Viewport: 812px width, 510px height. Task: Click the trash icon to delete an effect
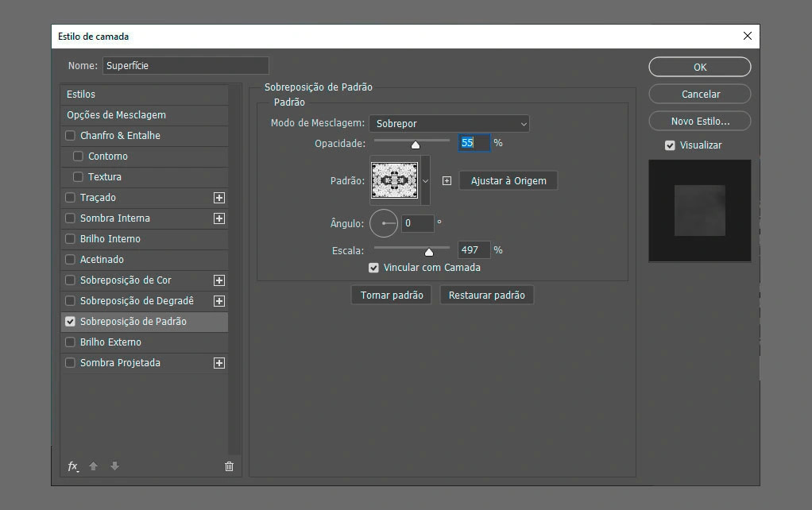coord(229,467)
